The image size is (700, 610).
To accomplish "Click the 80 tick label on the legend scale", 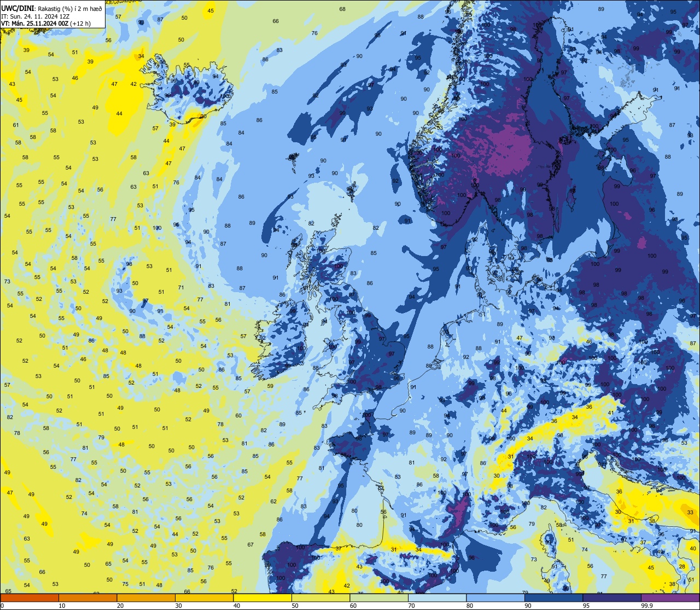I will point(469,606).
